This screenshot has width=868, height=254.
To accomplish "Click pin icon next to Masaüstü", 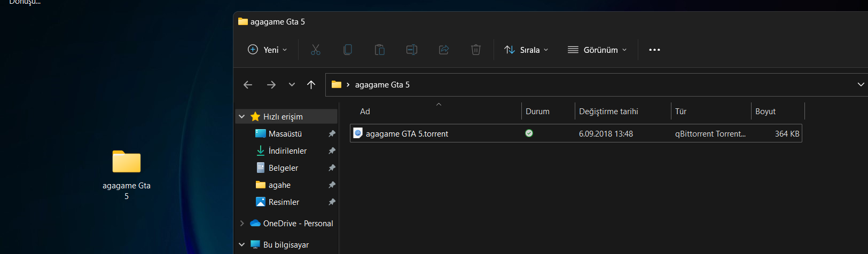I will pyautogui.click(x=332, y=133).
